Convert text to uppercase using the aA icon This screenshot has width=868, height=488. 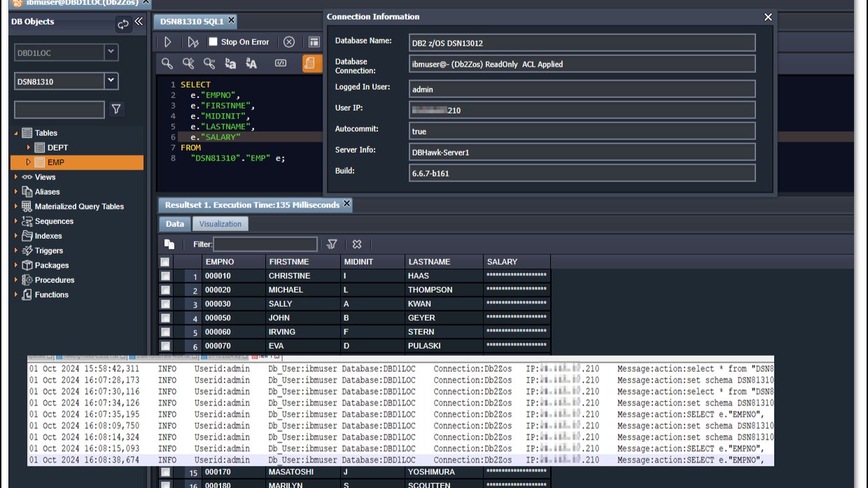pyautogui.click(x=251, y=64)
